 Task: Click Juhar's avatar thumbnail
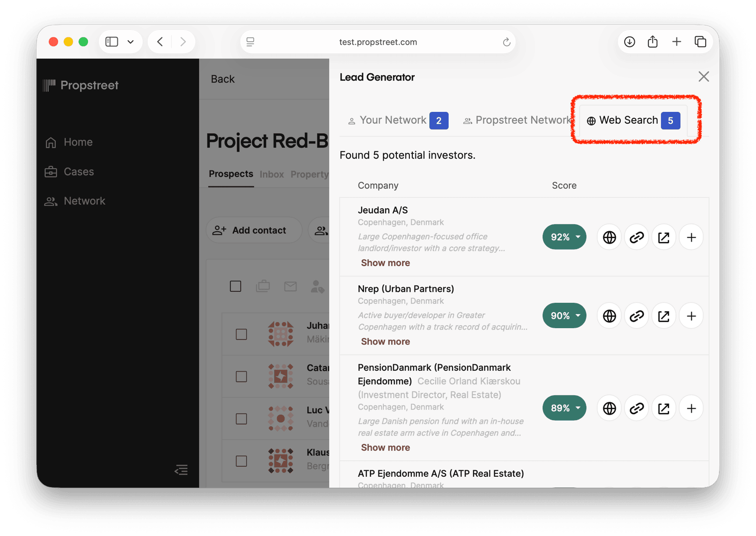coord(281,334)
